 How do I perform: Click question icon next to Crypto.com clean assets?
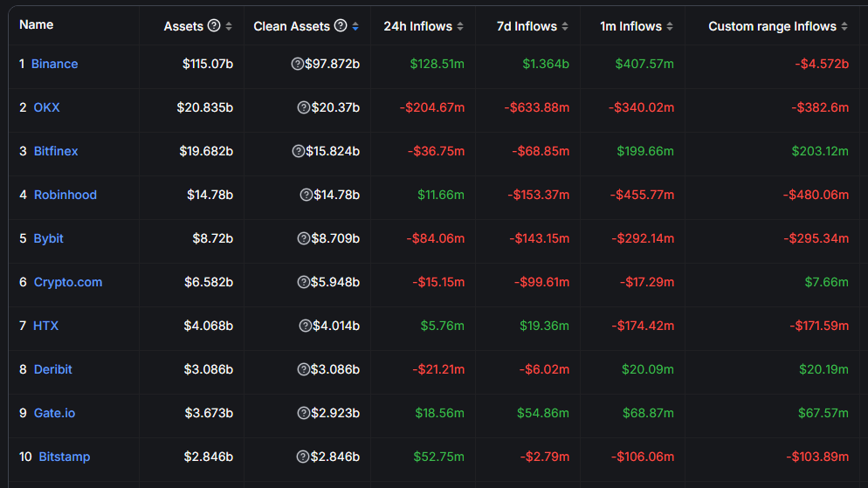303,282
